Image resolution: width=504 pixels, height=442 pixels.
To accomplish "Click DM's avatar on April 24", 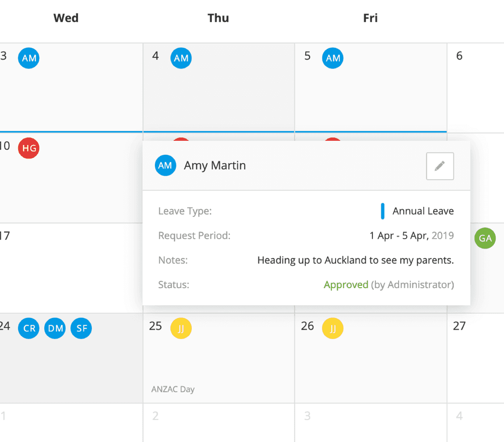I will (55, 328).
